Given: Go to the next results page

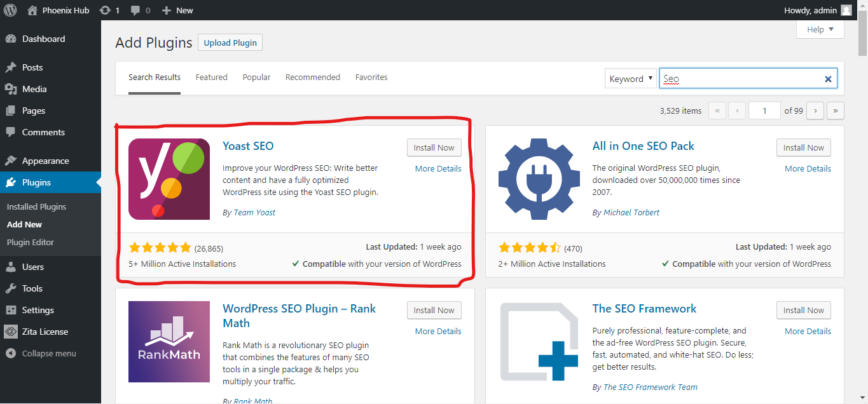Looking at the screenshot, I should [x=815, y=111].
